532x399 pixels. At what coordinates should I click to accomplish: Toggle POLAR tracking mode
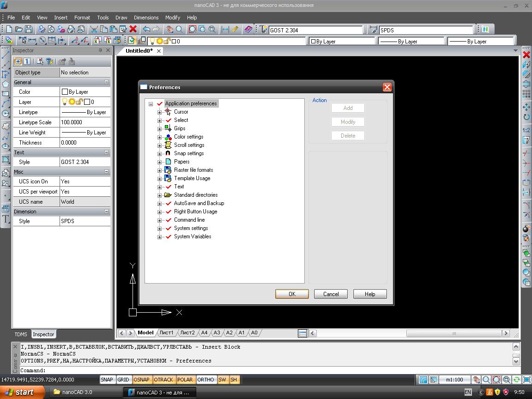coord(185,380)
